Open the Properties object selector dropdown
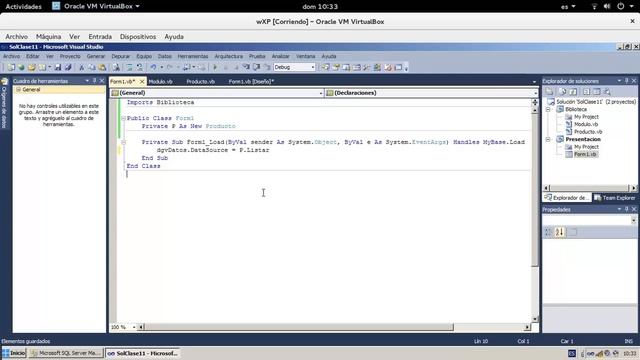The height and width of the screenshot is (360, 640). (x=633, y=220)
